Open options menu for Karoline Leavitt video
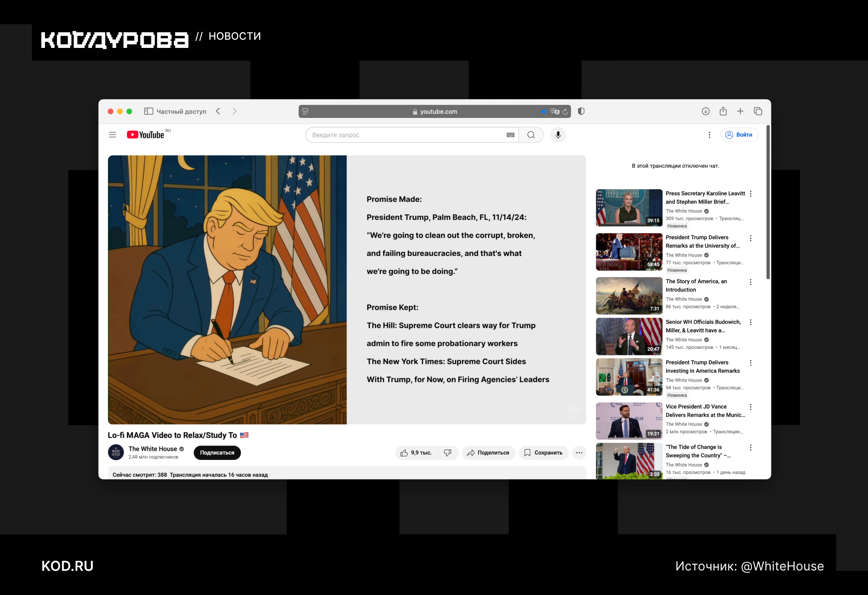This screenshot has width=868, height=595. click(x=751, y=194)
